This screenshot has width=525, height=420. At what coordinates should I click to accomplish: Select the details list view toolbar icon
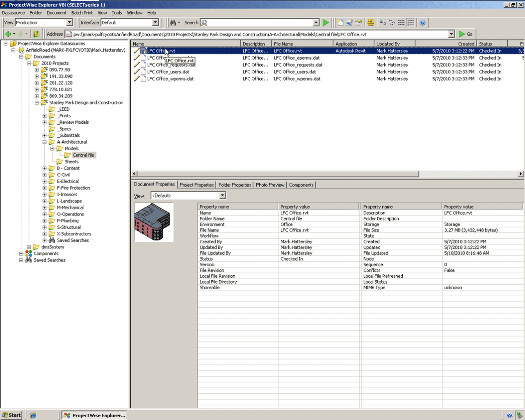(x=411, y=23)
